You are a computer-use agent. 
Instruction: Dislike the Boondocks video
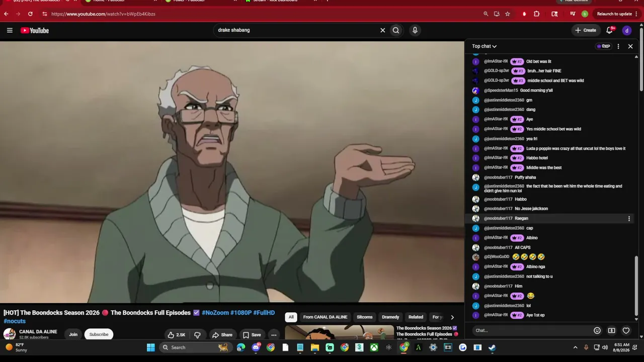point(197,335)
